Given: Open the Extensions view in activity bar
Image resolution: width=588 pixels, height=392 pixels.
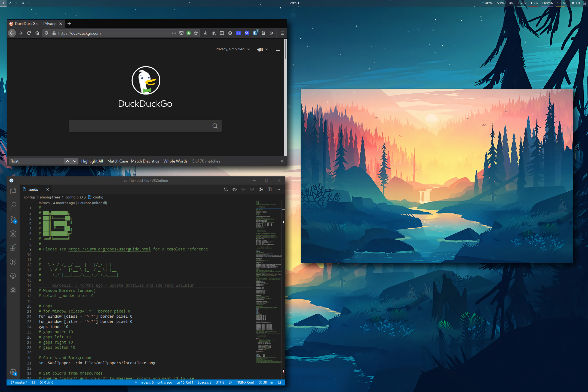Looking at the screenshot, I should (x=13, y=248).
